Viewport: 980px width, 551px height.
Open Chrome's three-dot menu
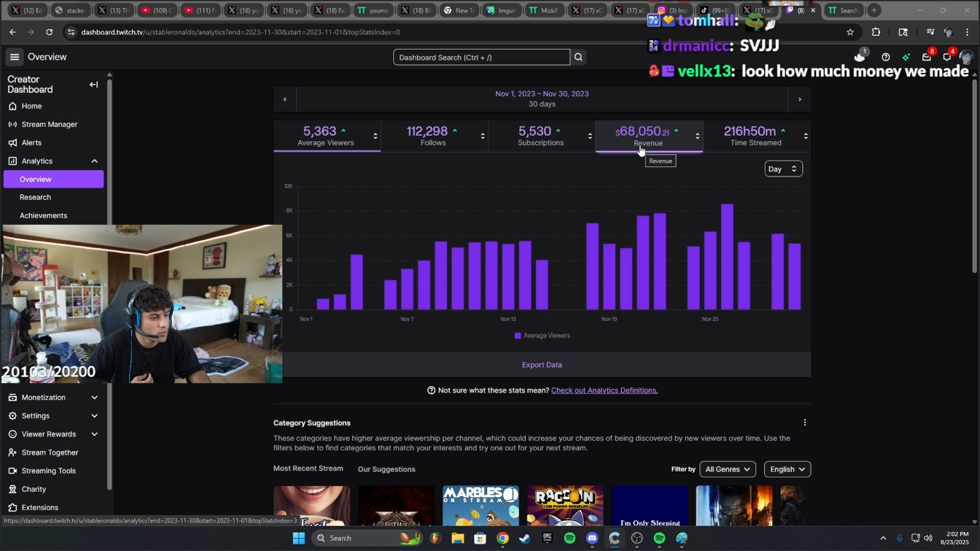968,32
